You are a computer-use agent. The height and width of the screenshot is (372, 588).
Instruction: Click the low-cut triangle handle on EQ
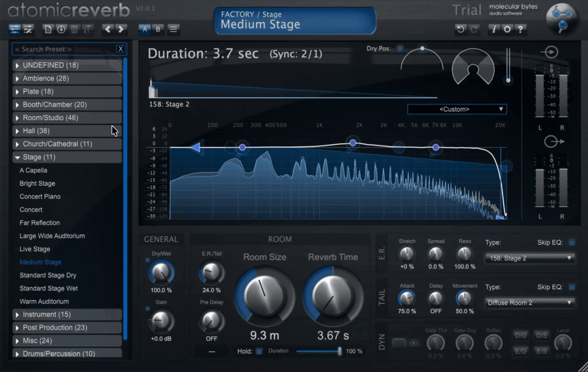[195, 147]
